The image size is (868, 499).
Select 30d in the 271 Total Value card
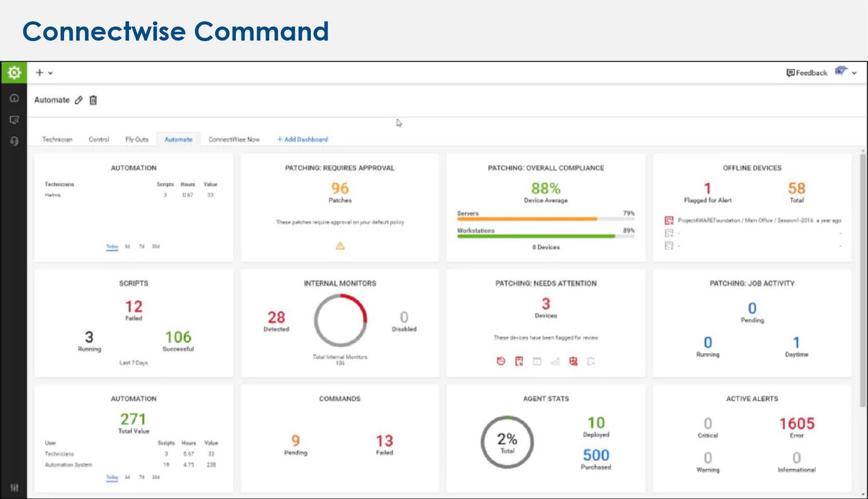[156, 477]
